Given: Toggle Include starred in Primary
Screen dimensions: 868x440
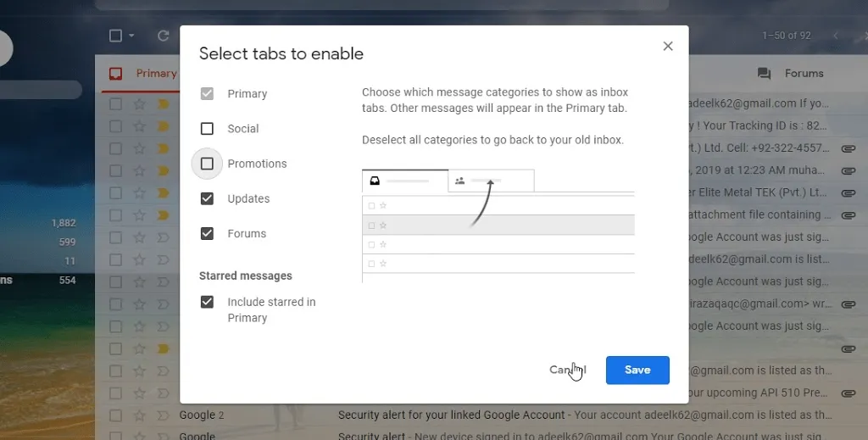Looking at the screenshot, I should point(207,302).
